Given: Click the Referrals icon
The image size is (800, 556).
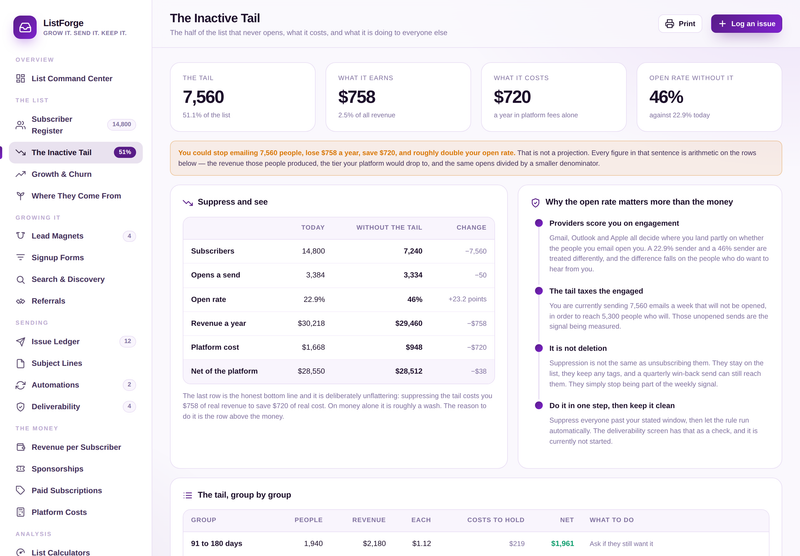Looking at the screenshot, I should (20, 301).
